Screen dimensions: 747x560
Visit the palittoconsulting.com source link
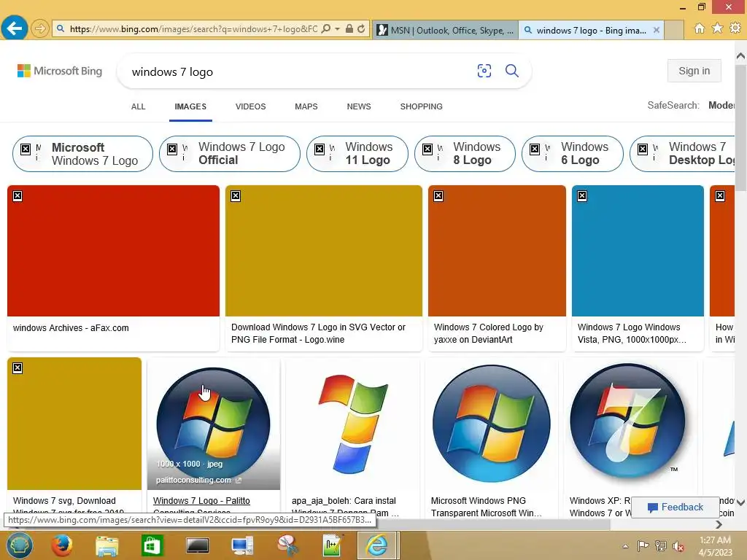pyautogui.click(x=198, y=480)
